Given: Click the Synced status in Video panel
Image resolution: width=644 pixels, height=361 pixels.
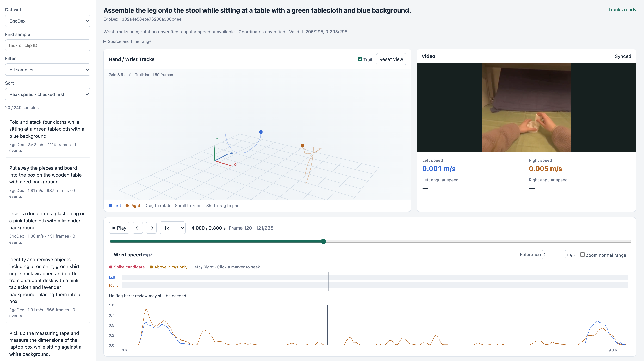Looking at the screenshot, I should click(x=623, y=56).
